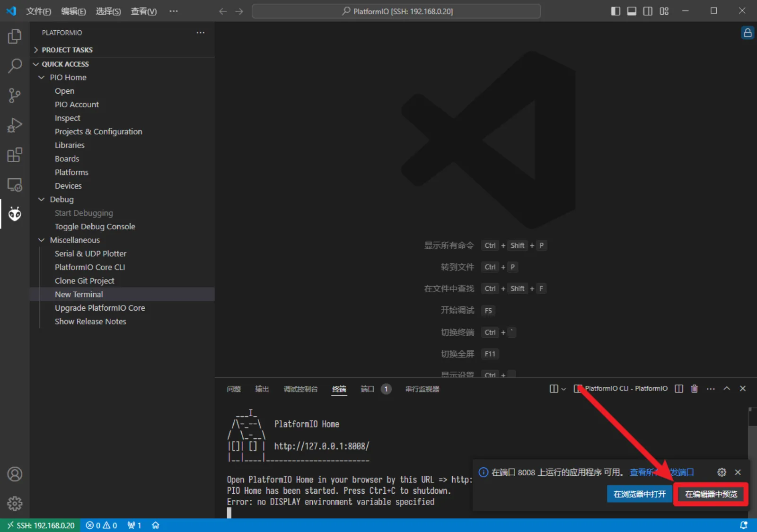Open the Explorer view
Image resolution: width=757 pixels, height=532 pixels.
[15, 36]
